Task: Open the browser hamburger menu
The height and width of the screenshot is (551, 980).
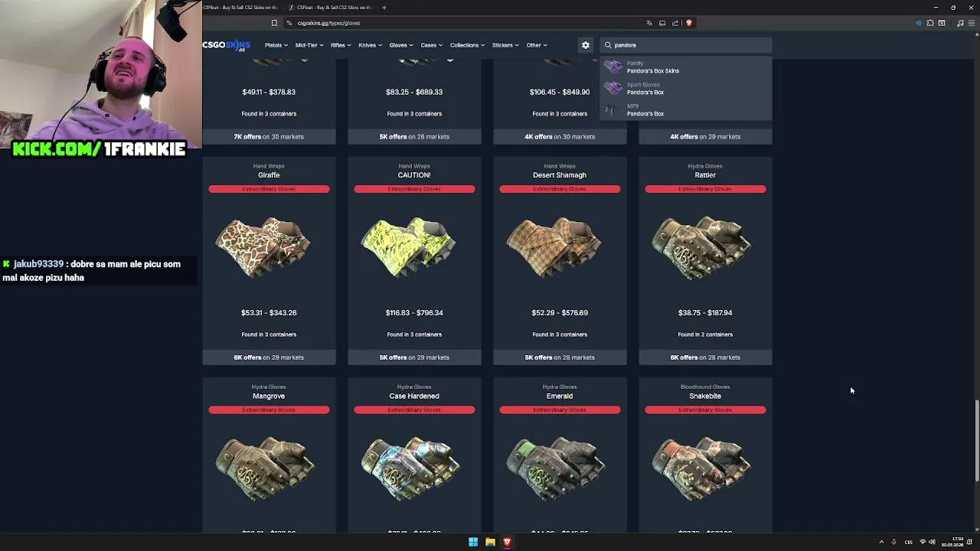Action: 972,23
